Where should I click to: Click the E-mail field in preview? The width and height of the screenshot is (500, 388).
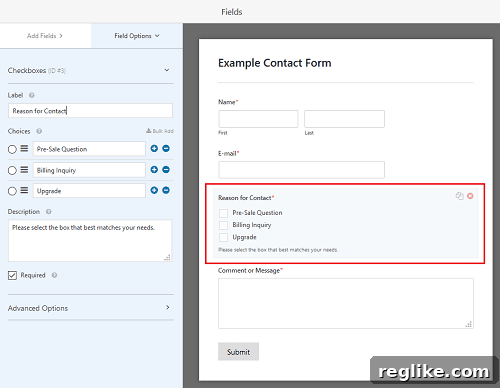(302, 170)
